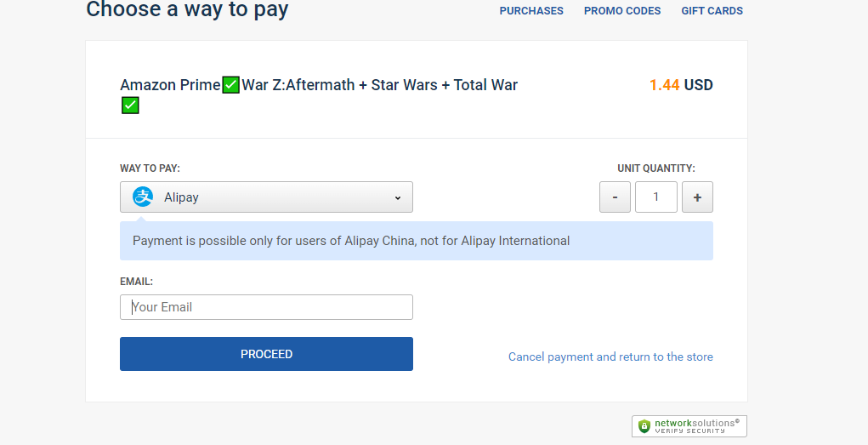
Task: Select the Alipay payment method combo box
Action: tap(266, 197)
